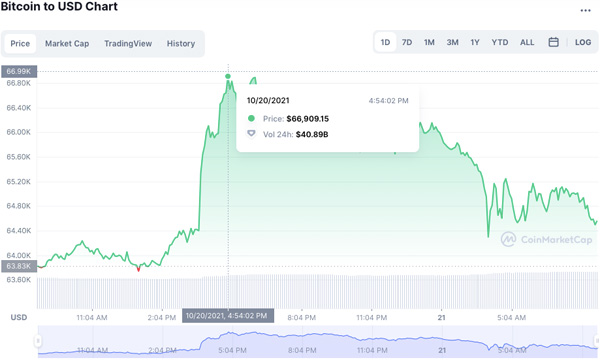The image size is (600, 362).
Task: Choose the YTD time range
Action: tap(500, 42)
